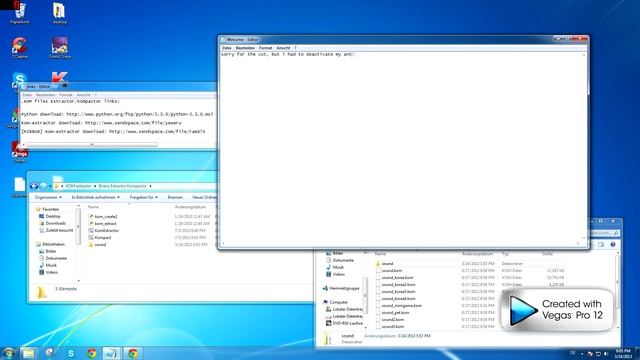Viewport: 640px width, 360px height.
Task: Select Bibliotheken in the left Explorer navigation pane
Action: coord(51,244)
